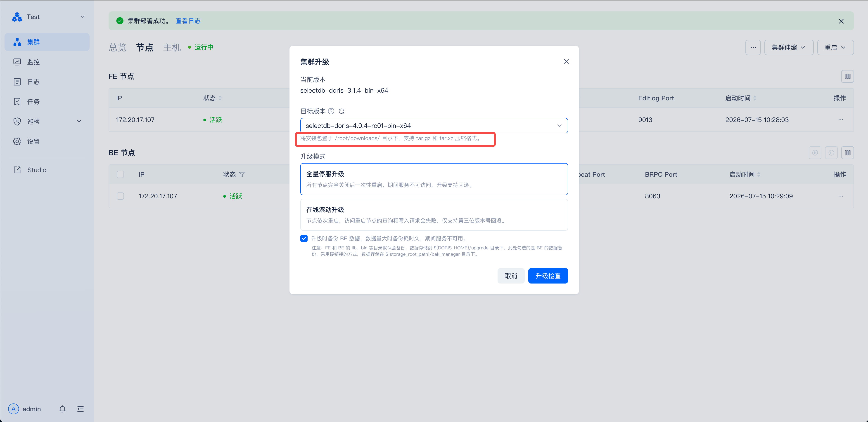
Task: Click the 查看日志 link in success banner
Action: (188, 21)
